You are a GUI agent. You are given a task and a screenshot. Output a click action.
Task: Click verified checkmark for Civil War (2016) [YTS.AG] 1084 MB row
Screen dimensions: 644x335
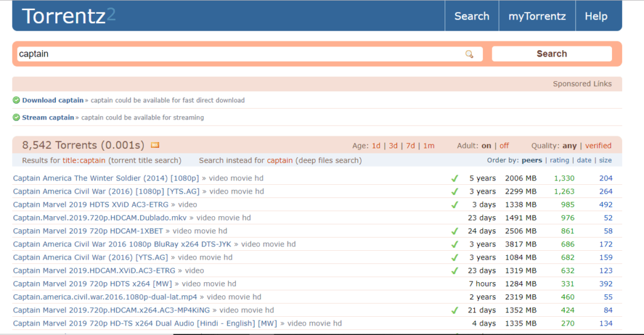(x=454, y=258)
